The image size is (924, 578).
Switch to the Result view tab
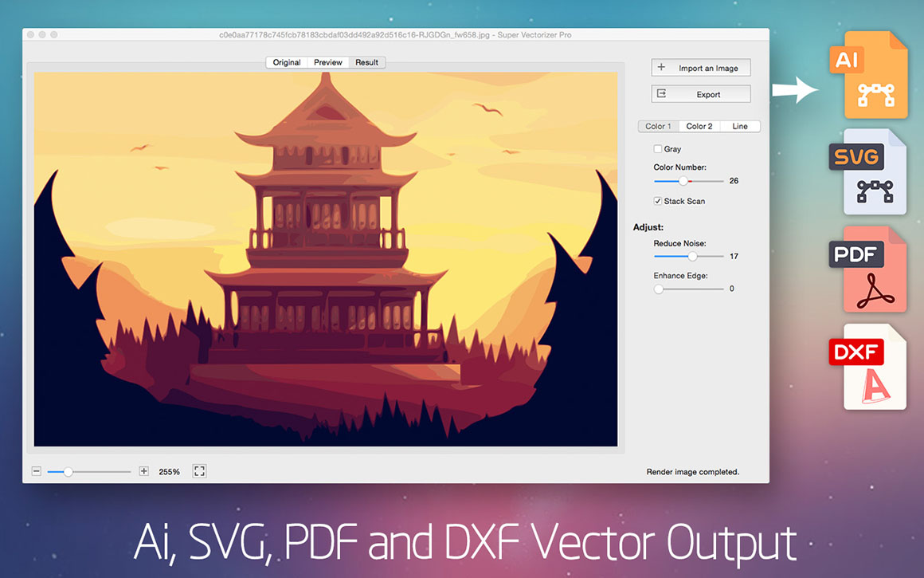pyautogui.click(x=367, y=62)
